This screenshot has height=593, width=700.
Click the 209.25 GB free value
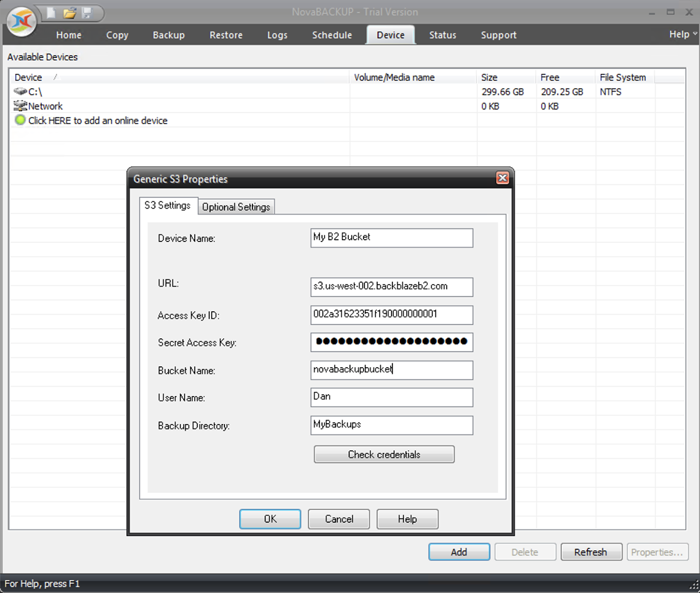click(x=562, y=92)
